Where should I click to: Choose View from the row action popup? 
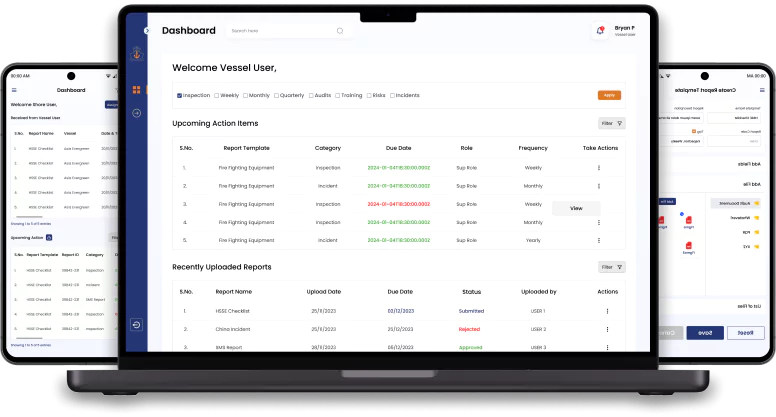click(x=576, y=208)
